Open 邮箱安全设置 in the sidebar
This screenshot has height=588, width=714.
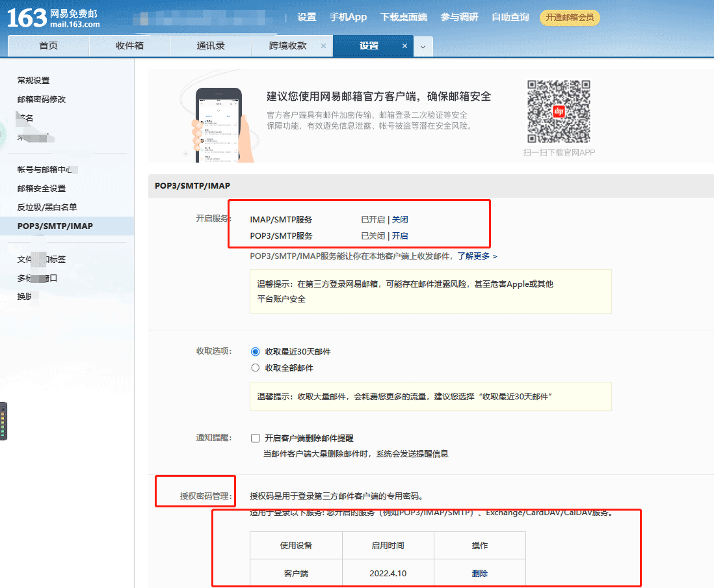(42, 189)
